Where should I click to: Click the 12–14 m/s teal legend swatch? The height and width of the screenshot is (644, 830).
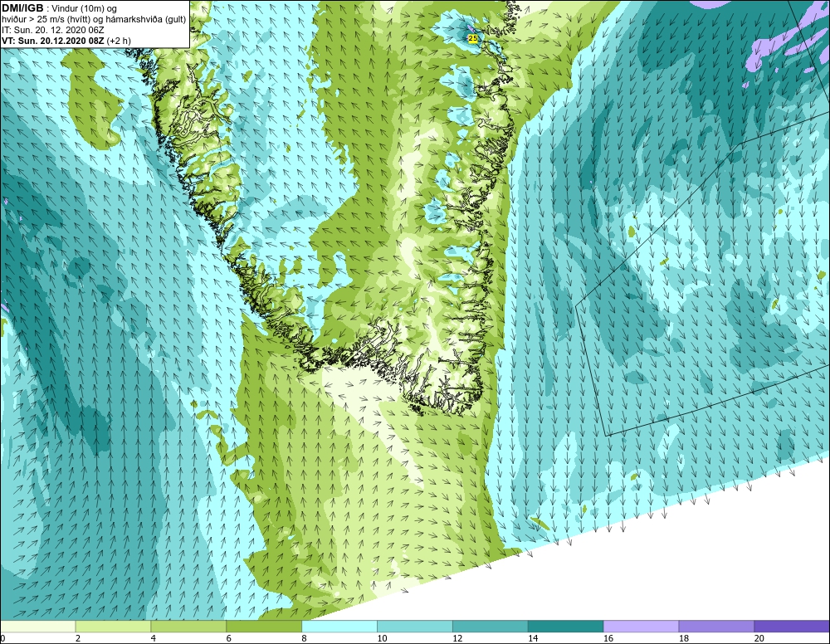[x=491, y=627]
